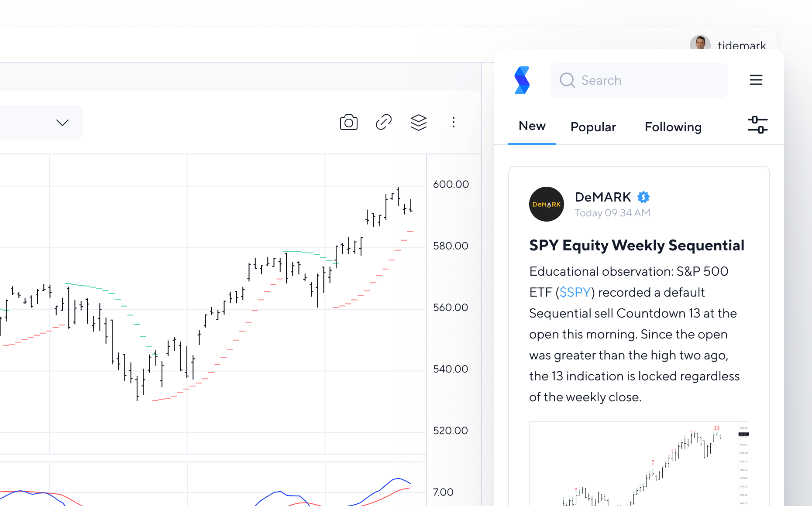Image resolution: width=812 pixels, height=506 pixels.
Task: Take a chart snapshot with camera icon
Action: click(x=349, y=123)
